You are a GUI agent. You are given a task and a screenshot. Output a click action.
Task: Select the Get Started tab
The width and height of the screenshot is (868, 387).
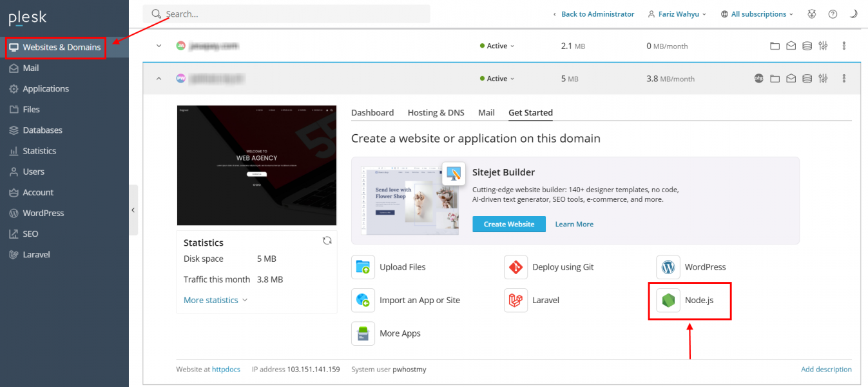[530, 112]
